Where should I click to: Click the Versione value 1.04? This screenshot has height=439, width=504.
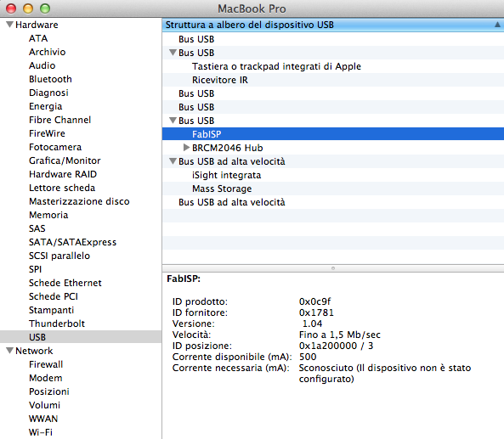[312, 324]
